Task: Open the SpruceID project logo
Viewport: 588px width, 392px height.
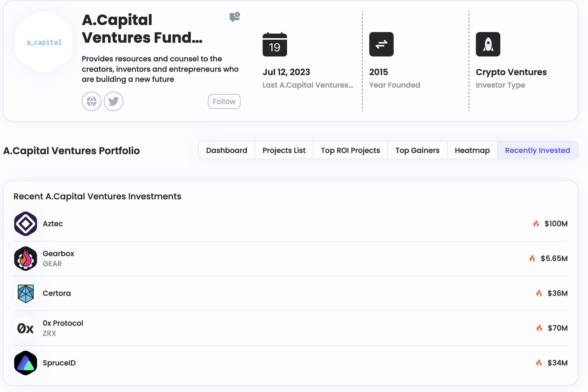Action: pyautogui.click(x=26, y=363)
